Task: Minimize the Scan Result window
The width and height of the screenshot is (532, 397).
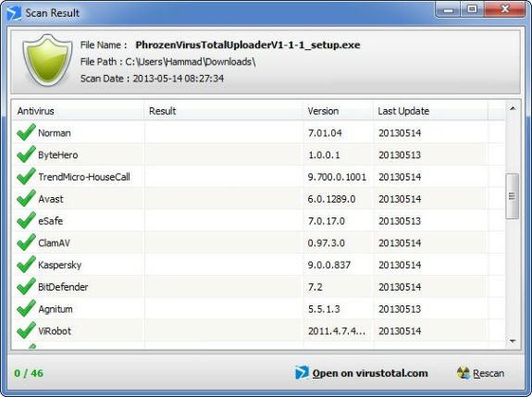Action: (x=448, y=9)
